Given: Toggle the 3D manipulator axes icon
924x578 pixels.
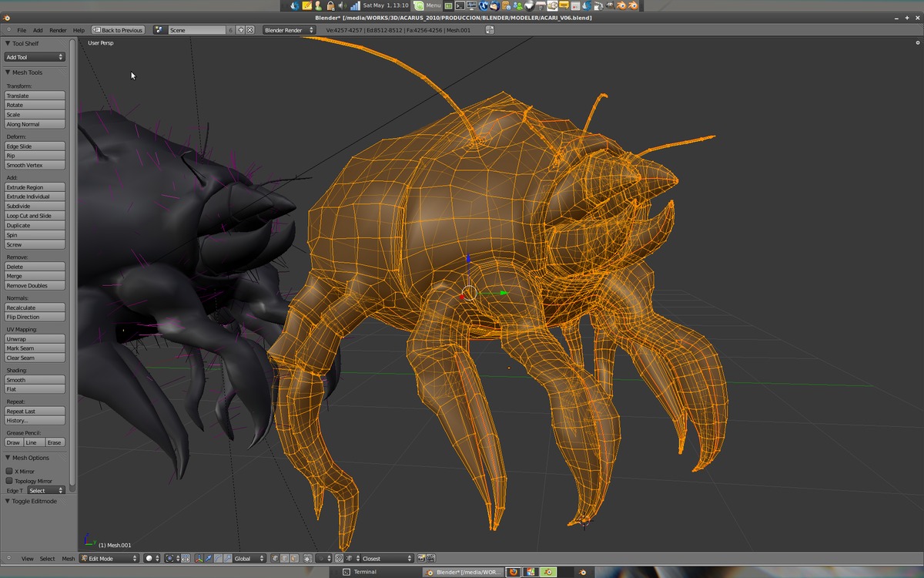Looking at the screenshot, I should (x=199, y=558).
